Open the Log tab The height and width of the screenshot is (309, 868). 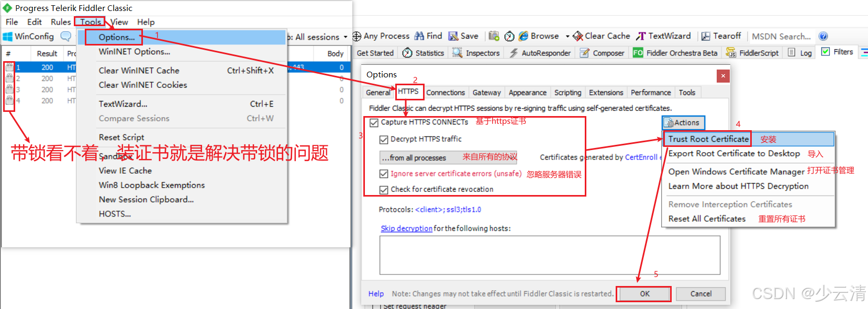click(x=800, y=53)
